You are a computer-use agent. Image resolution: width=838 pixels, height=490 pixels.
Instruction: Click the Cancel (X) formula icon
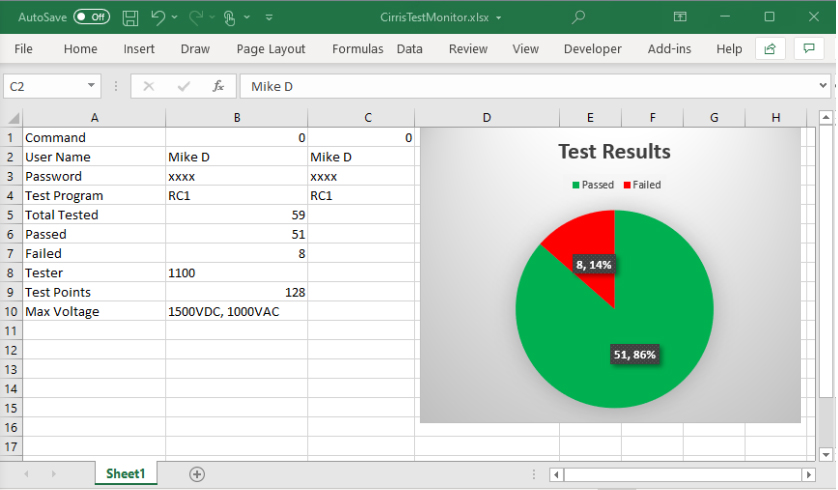(x=149, y=86)
